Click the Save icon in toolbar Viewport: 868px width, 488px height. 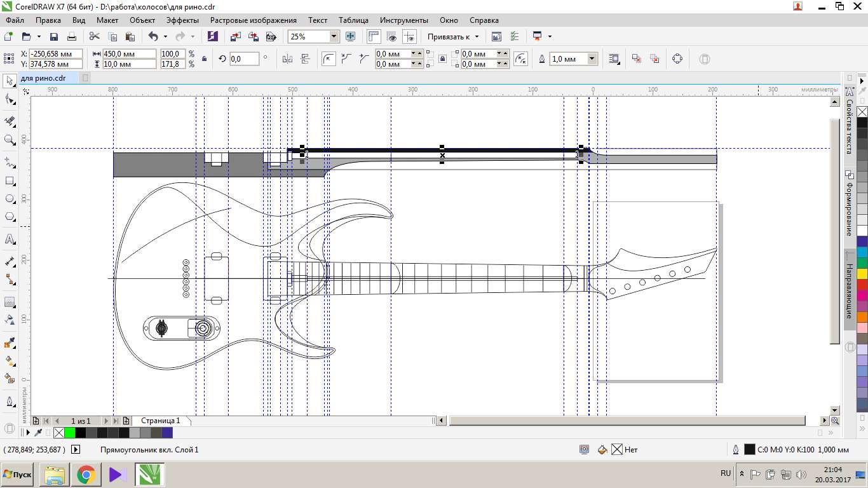54,37
